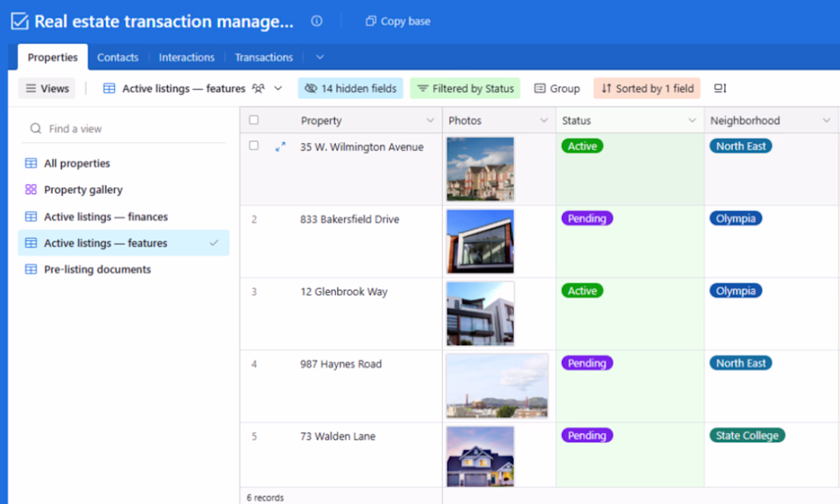The height and width of the screenshot is (504, 840).
Task: Open the 14 hidden fields menu
Action: [351, 89]
